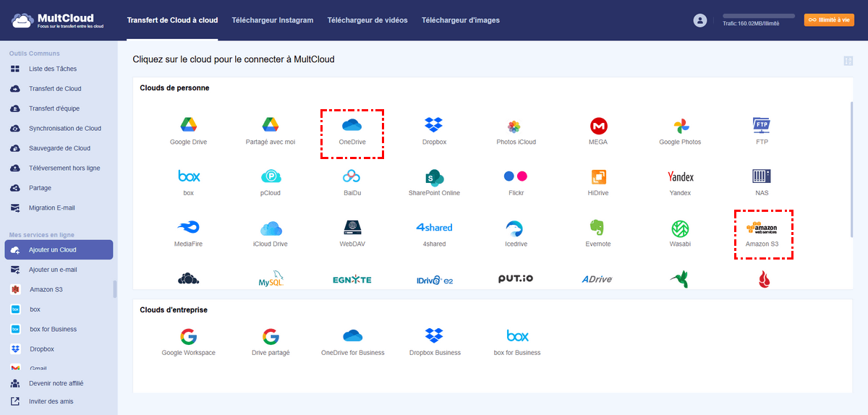Select Icedrive service
This screenshot has width=868, height=415.
click(x=516, y=234)
